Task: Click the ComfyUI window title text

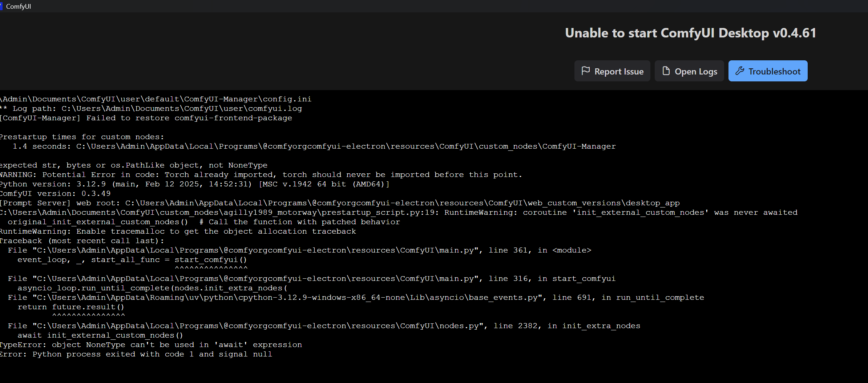Action: click(19, 7)
